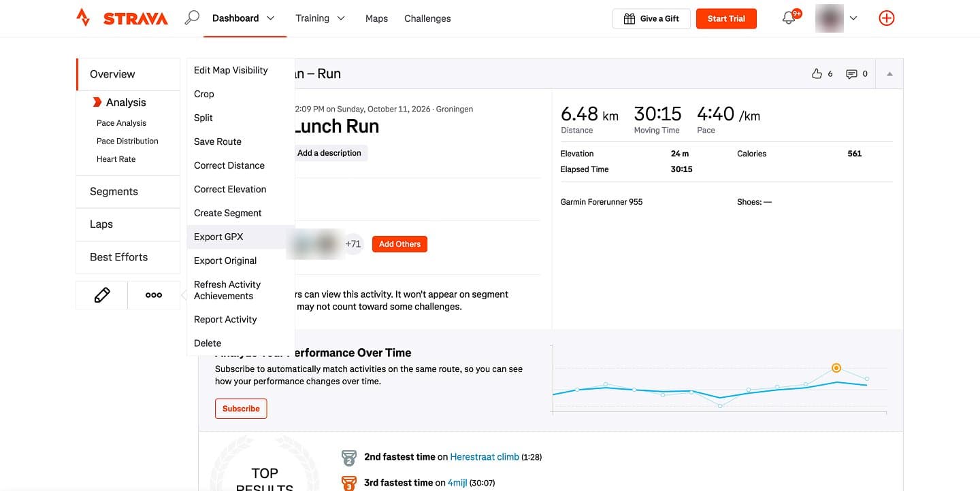The height and width of the screenshot is (491, 980).
Task: Click the Subscribe button
Action: tap(241, 409)
